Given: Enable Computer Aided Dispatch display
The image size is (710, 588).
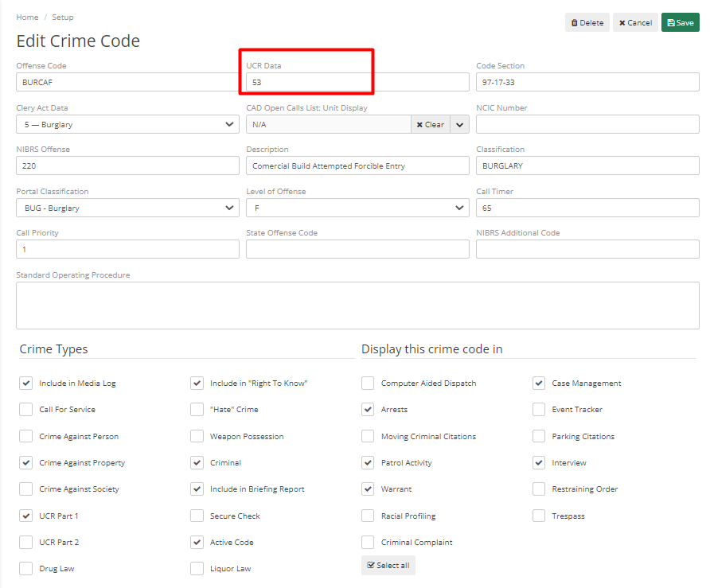Looking at the screenshot, I should (x=368, y=383).
